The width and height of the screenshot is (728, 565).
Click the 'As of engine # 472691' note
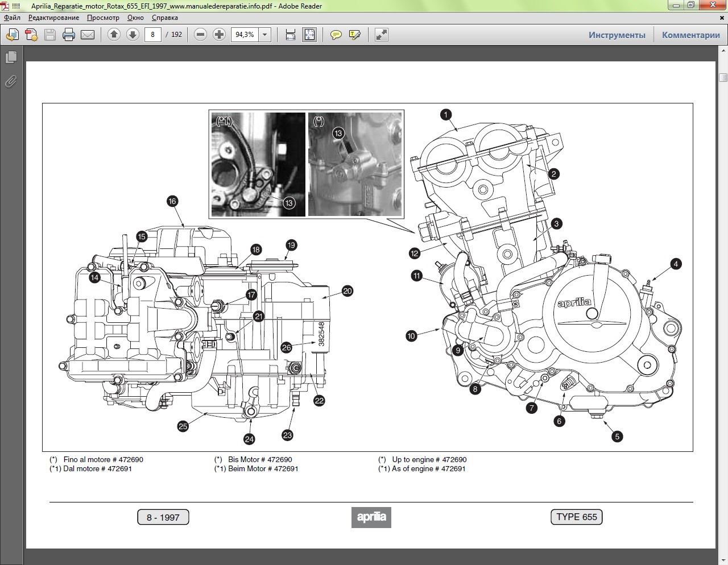coord(429,469)
